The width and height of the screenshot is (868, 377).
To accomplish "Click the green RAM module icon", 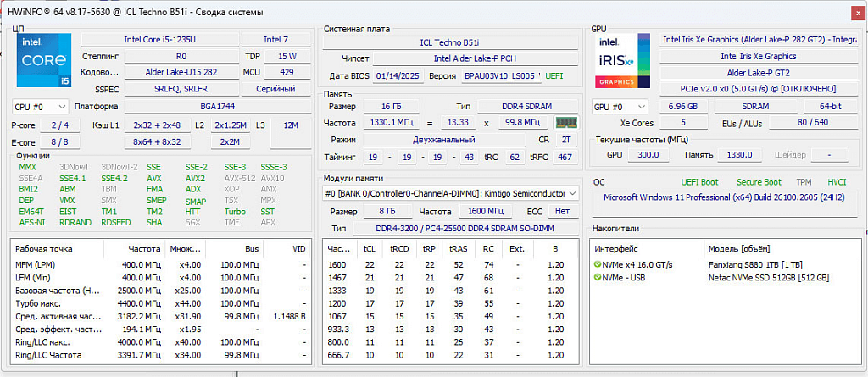I will 565,123.
